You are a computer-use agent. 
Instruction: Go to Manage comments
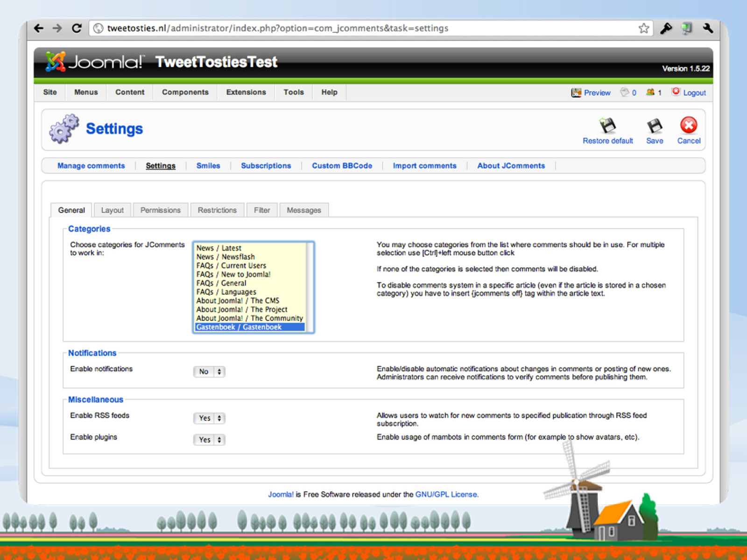[x=91, y=166]
